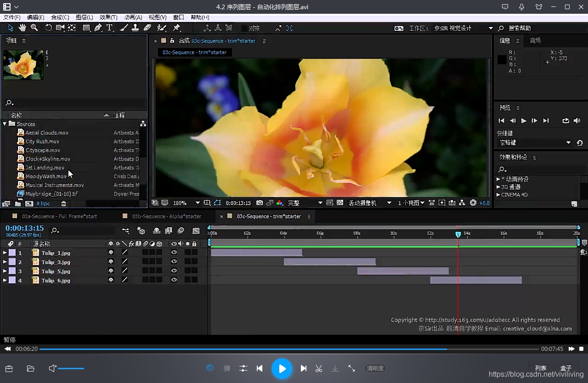Select the Puppet Pin tool
588x383 pixels.
click(x=176, y=28)
